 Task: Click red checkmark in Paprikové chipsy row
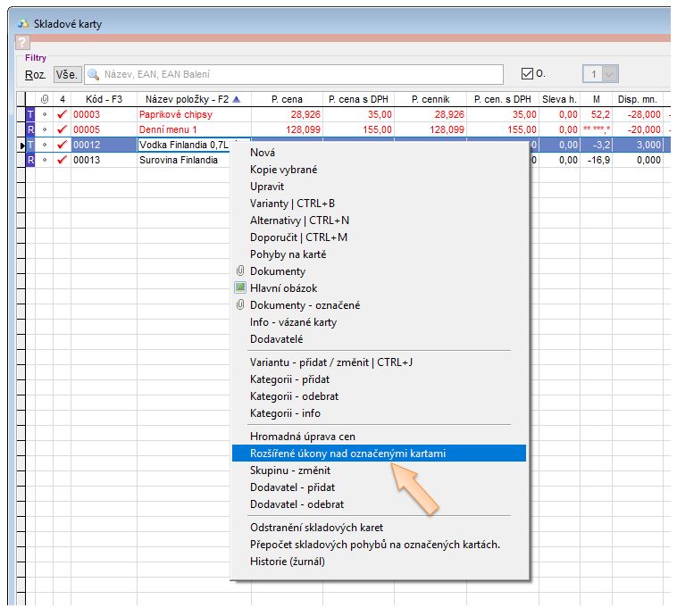[62, 115]
